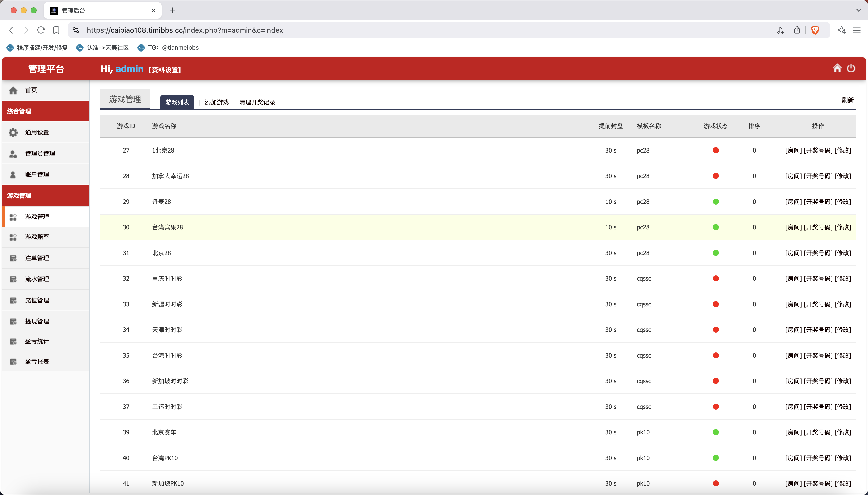The image size is (868, 495).
Task: Select the cqssc template cell for 重庆时时彩
Action: pyautogui.click(x=644, y=278)
